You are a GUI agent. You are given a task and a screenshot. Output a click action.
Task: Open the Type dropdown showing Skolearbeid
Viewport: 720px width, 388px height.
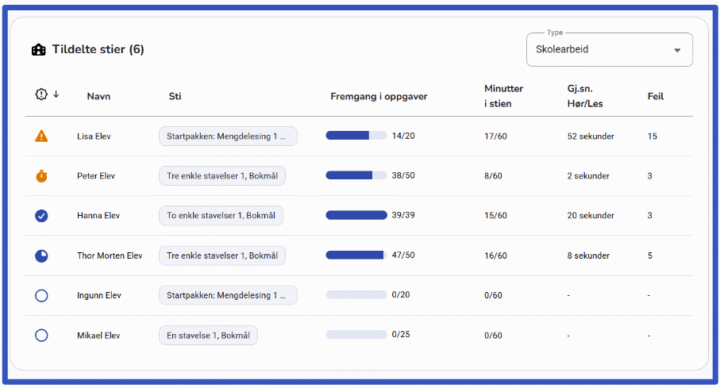609,50
